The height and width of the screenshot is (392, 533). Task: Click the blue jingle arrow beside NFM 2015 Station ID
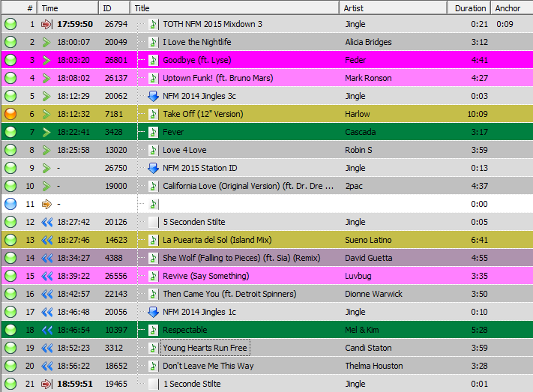[154, 168]
